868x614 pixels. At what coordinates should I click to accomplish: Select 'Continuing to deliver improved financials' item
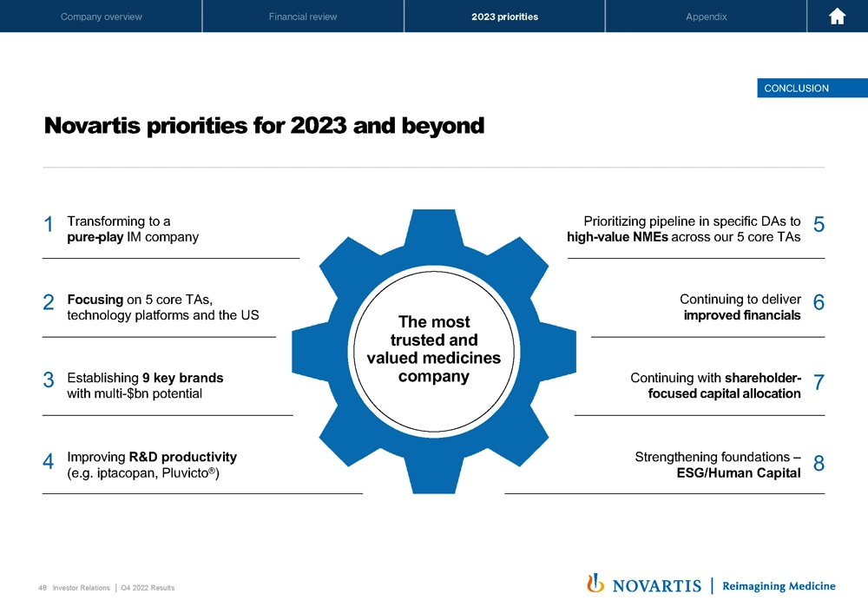[x=741, y=307]
